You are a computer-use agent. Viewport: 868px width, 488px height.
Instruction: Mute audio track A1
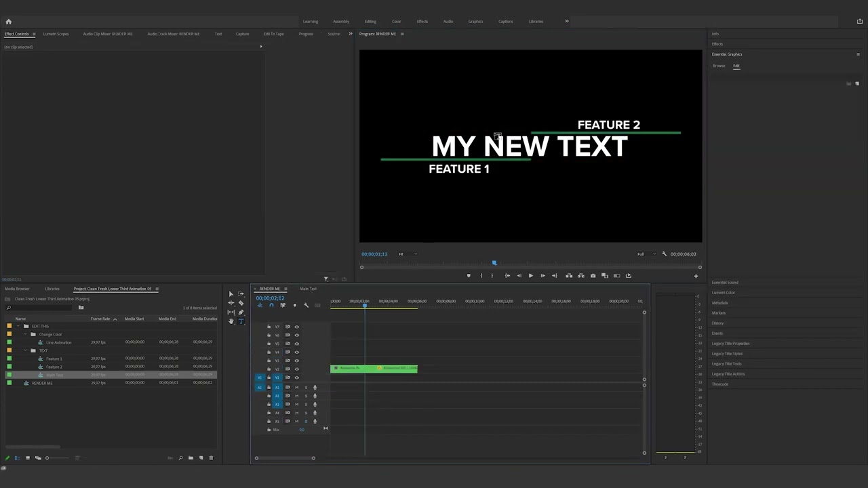click(x=296, y=388)
